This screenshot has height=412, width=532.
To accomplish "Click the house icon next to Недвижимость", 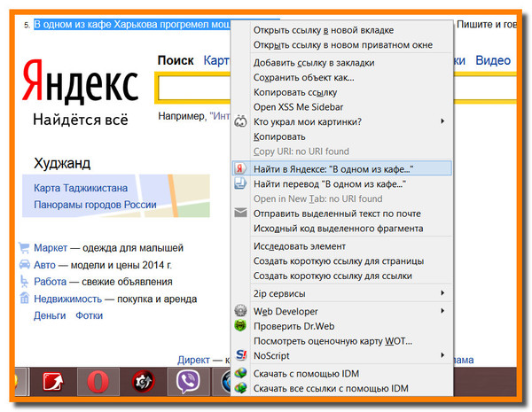I will (24, 298).
